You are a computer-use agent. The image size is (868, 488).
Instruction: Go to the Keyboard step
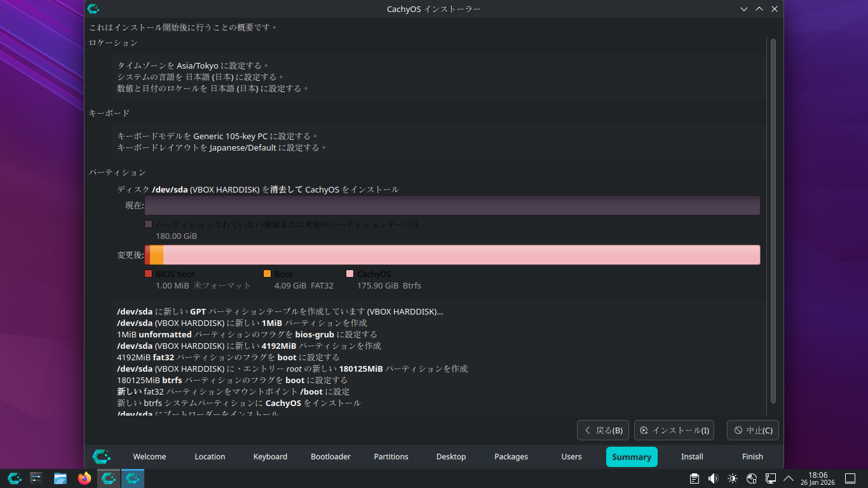click(270, 457)
